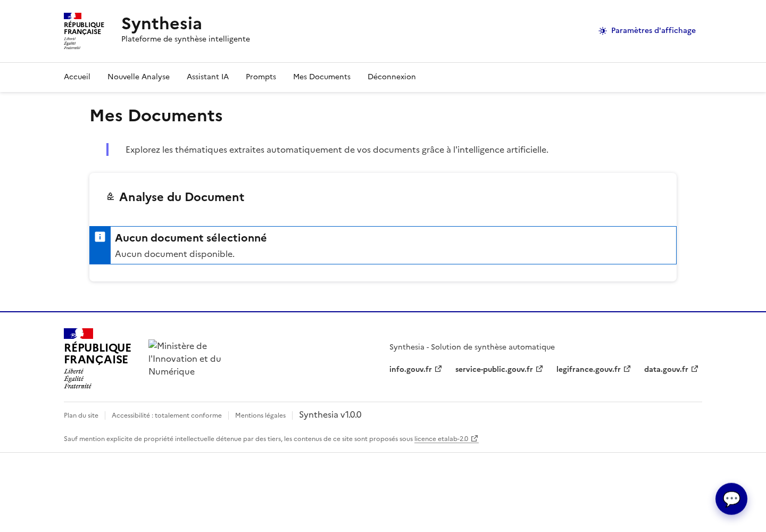Open the chat assistant bubble
The width and height of the screenshot is (766, 532).
pos(731,499)
